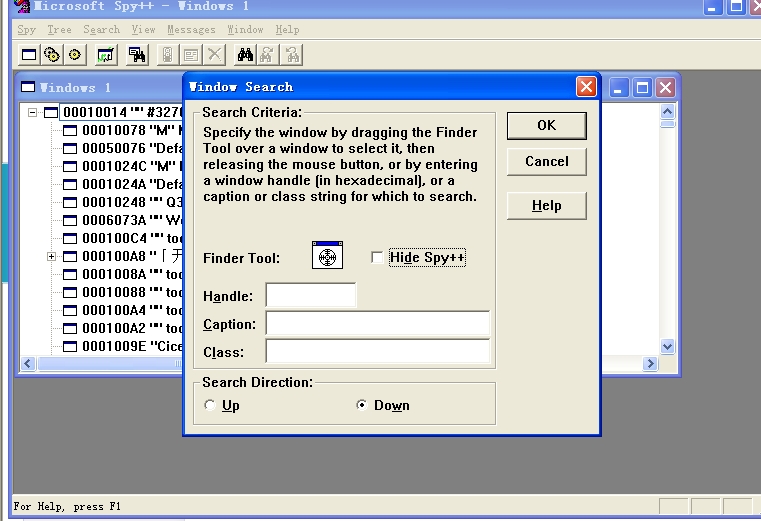The width and height of the screenshot is (761, 521).
Task: Click horizontal scrollbar right arrow in Windows 1
Action: (x=650, y=363)
